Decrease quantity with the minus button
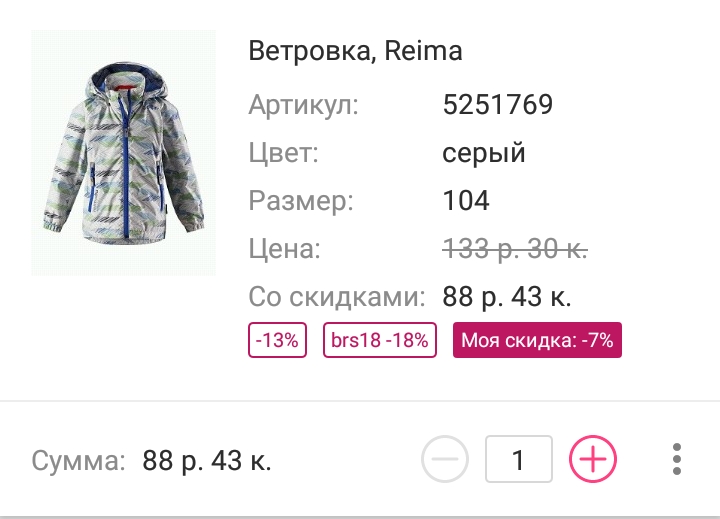Image resolution: width=720 pixels, height=519 pixels. pos(445,460)
